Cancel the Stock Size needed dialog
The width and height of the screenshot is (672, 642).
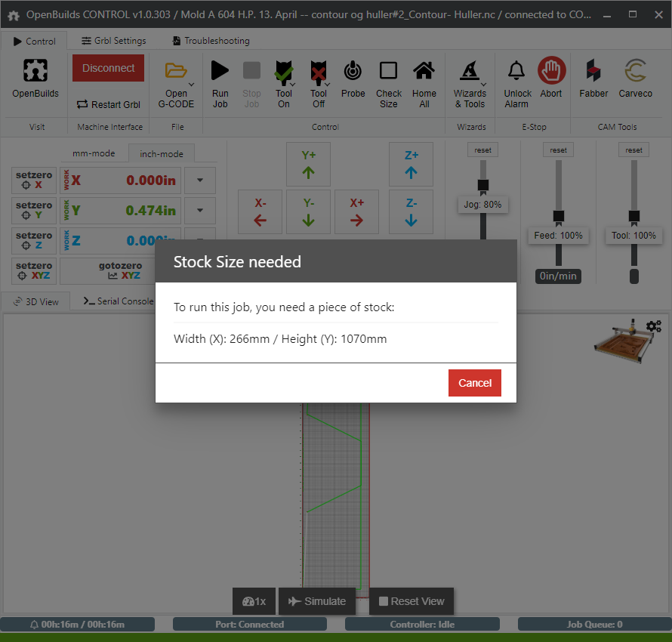tap(474, 383)
